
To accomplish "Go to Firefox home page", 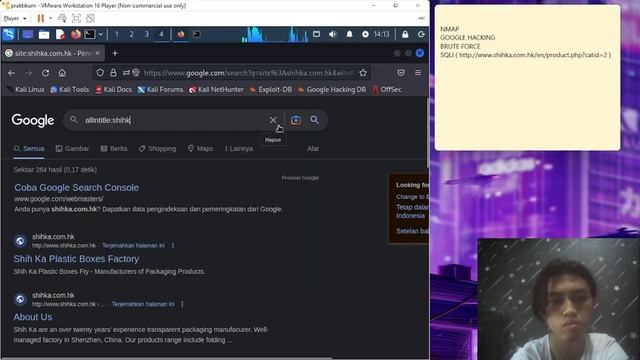I will [x=62, y=73].
